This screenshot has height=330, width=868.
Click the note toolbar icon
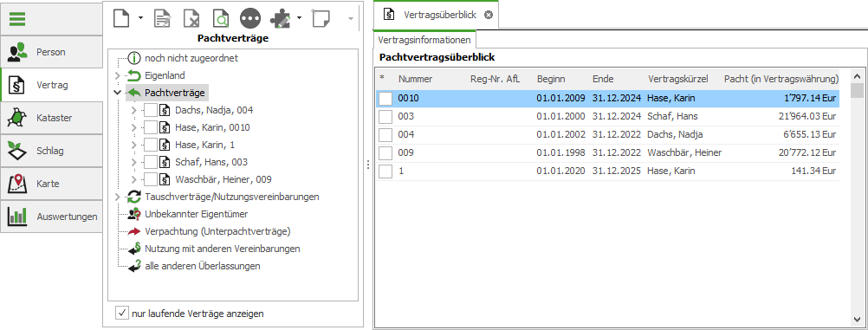(x=321, y=18)
